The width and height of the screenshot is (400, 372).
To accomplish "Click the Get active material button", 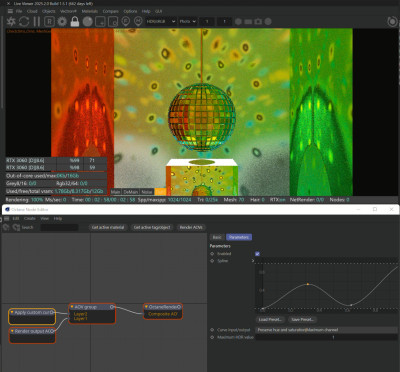I will click(108, 227).
